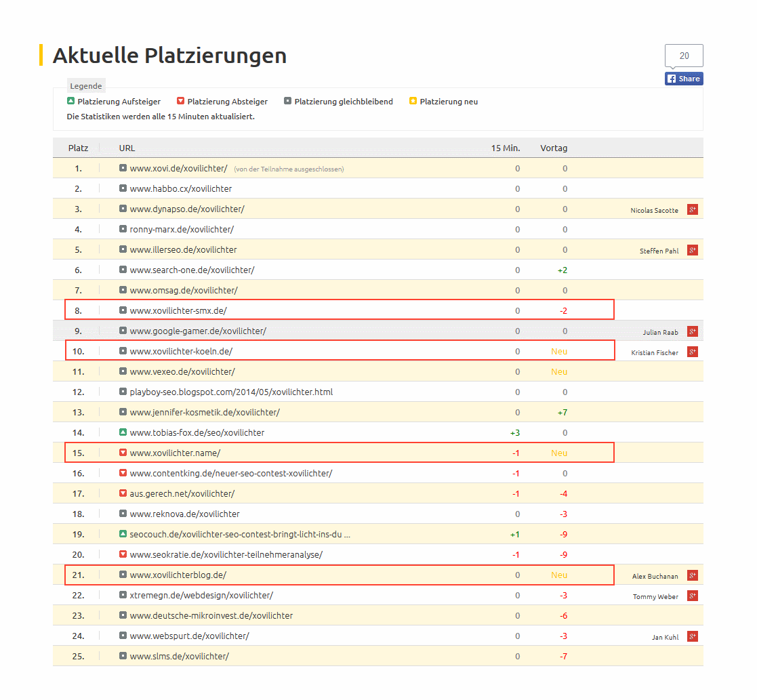Image resolution: width=757 pixels, height=700 pixels.
Task: Click red Absteiger legend icon
Action: [x=180, y=101]
